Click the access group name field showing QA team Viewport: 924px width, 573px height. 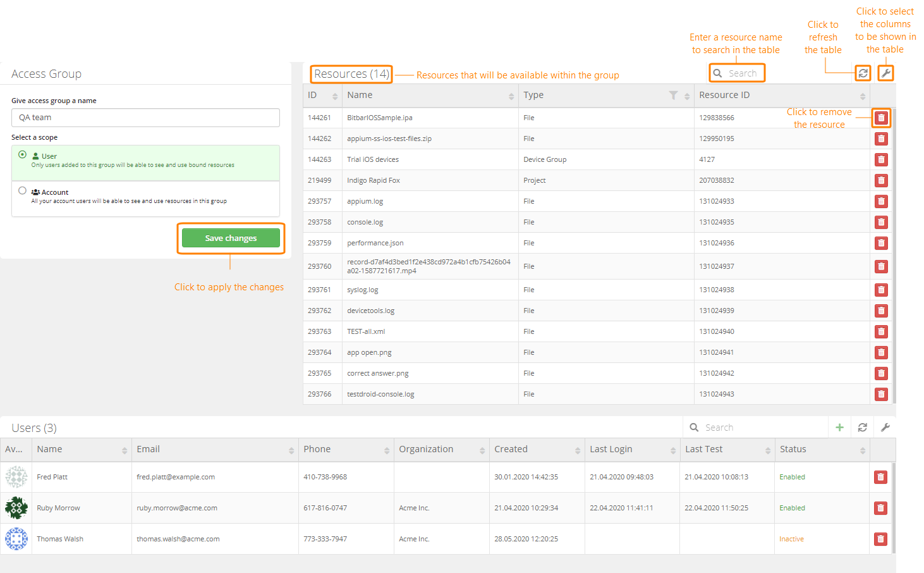pyautogui.click(x=145, y=118)
